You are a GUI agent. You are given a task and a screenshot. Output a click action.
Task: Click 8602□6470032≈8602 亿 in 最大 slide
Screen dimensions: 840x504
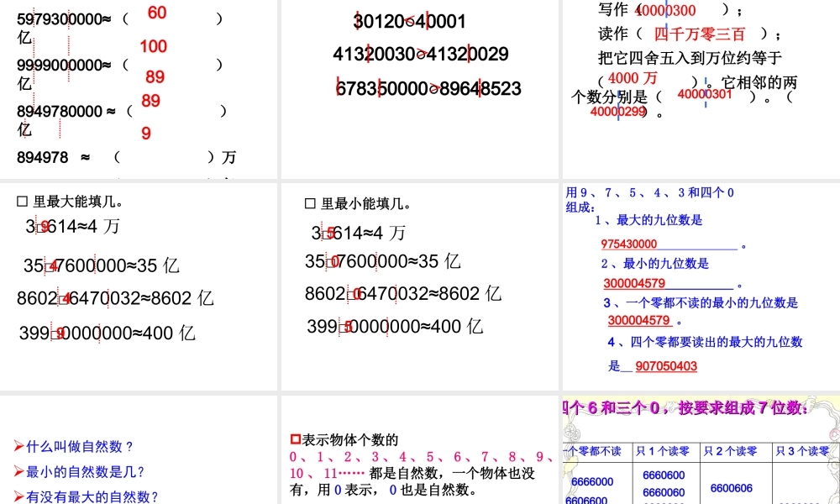(x=115, y=298)
